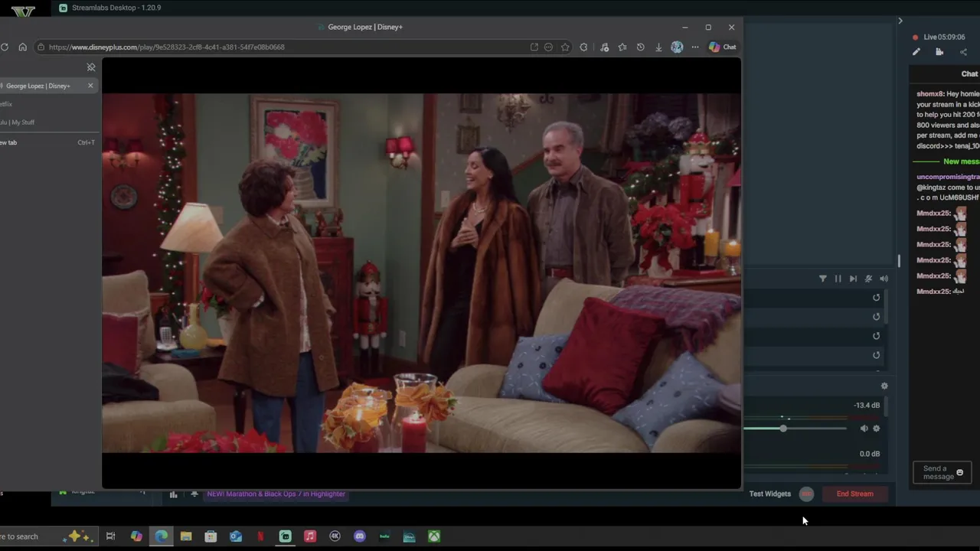Viewport: 980px width, 551px height.
Task: Filter recent events funnel icon
Action: [823, 279]
